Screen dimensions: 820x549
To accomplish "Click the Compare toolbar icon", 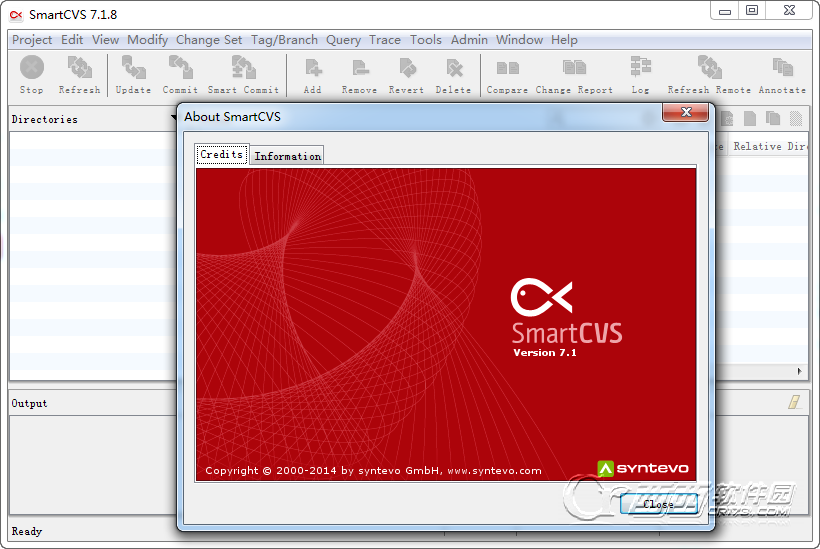I will [x=507, y=68].
